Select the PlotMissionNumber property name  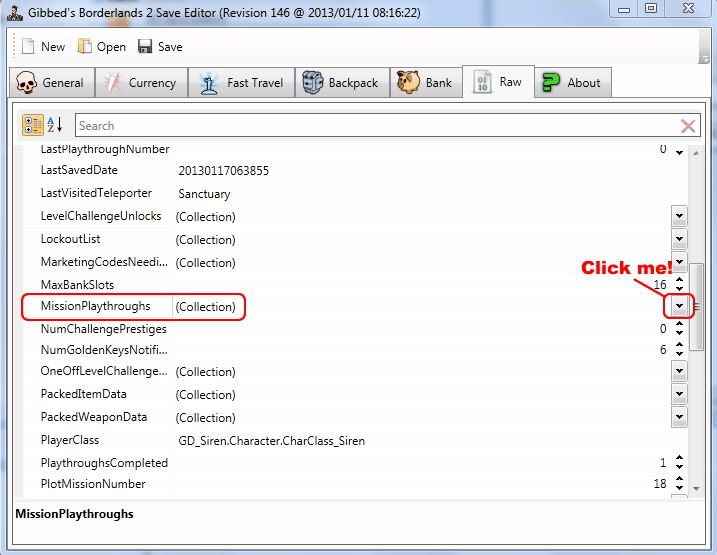click(93, 484)
